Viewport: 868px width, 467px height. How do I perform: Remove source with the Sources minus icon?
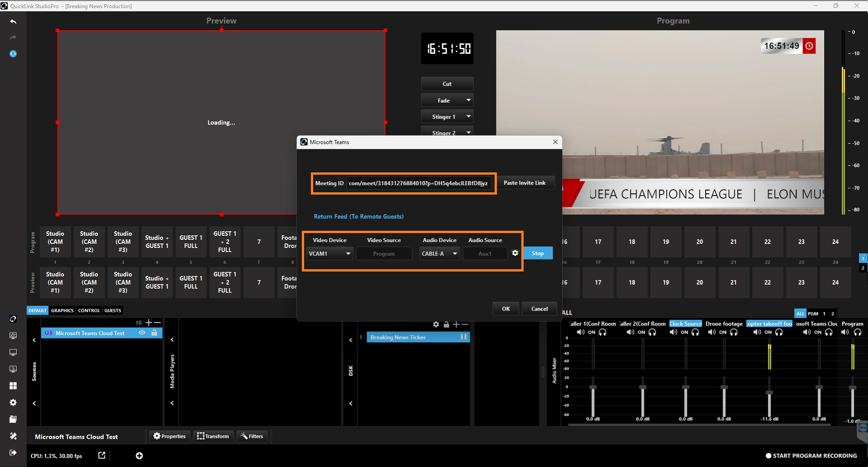pyautogui.click(x=157, y=323)
